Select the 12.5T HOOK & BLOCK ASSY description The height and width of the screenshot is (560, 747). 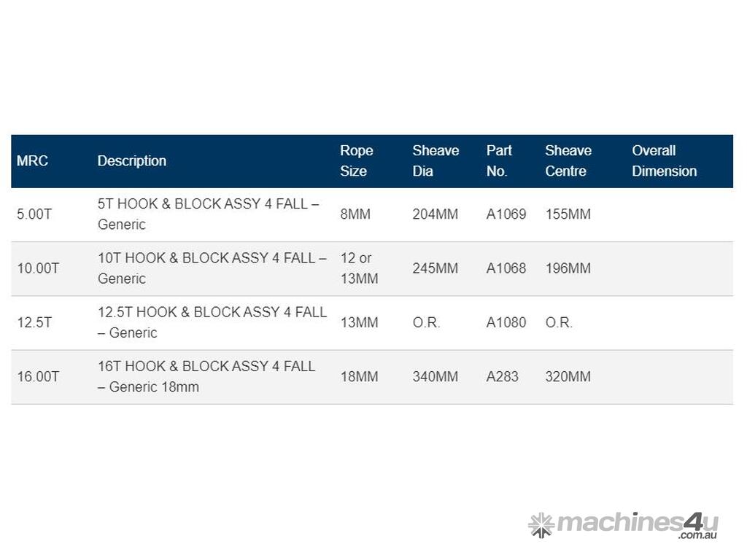(212, 322)
